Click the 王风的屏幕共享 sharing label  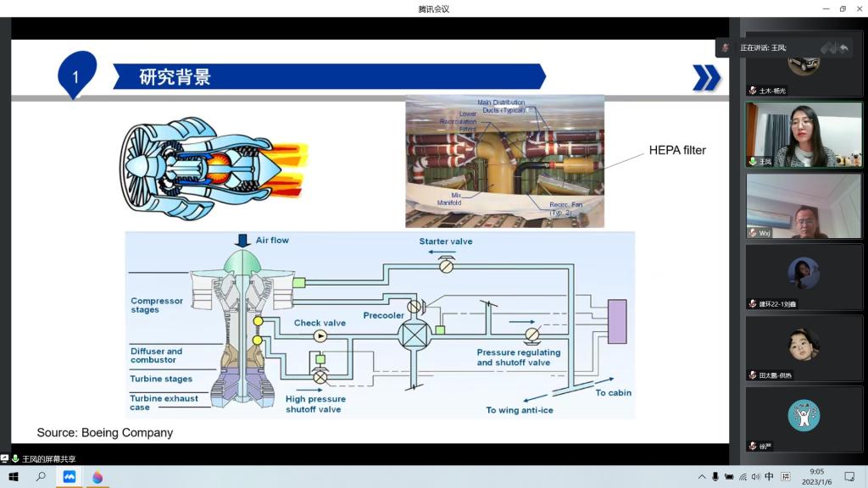click(48, 458)
